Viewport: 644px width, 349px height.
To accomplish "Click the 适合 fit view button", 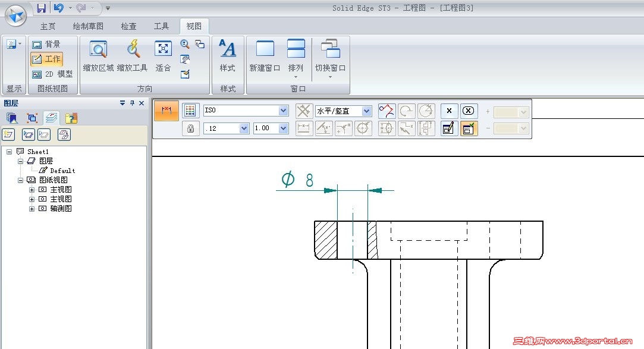I will [163, 56].
